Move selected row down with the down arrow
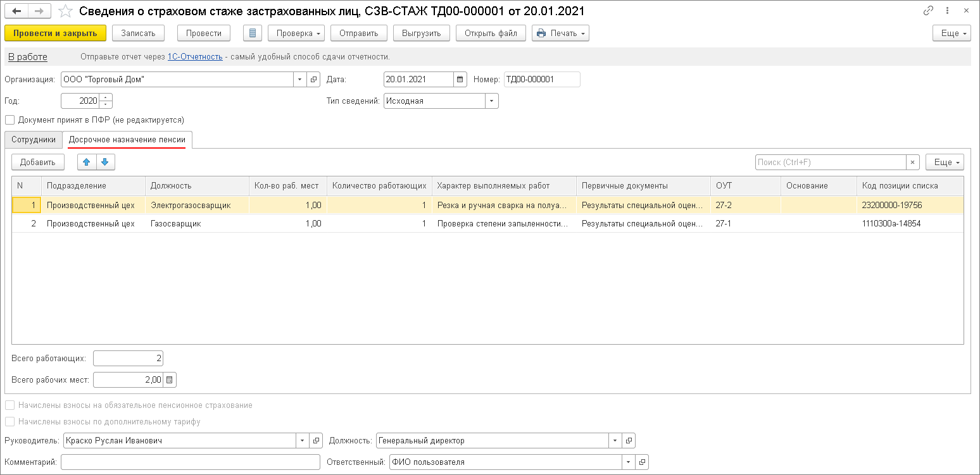The width and height of the screenshot is (980, 475). [105, 162]
